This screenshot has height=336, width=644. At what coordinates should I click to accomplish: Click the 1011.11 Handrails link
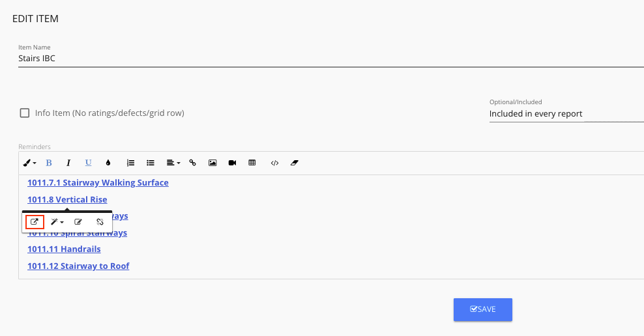click(x=64, y=249)
